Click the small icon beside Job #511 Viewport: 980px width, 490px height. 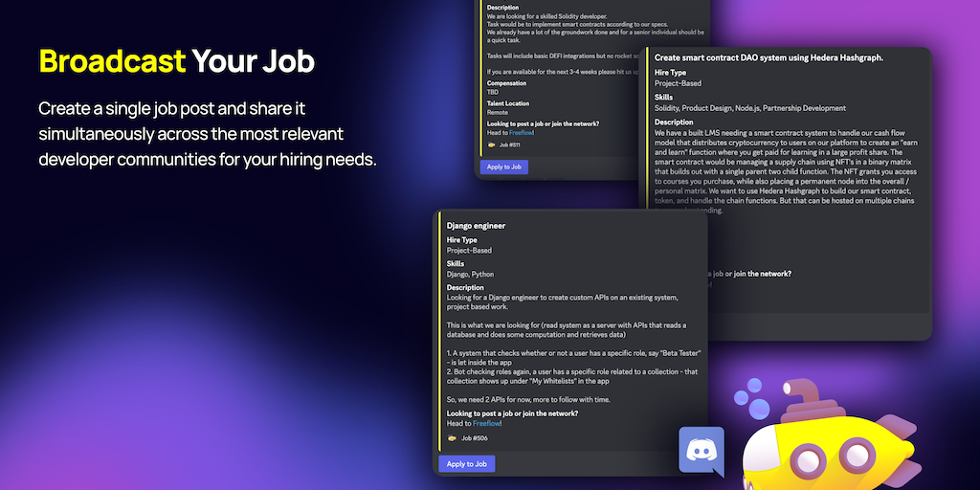tap(491, 145)
